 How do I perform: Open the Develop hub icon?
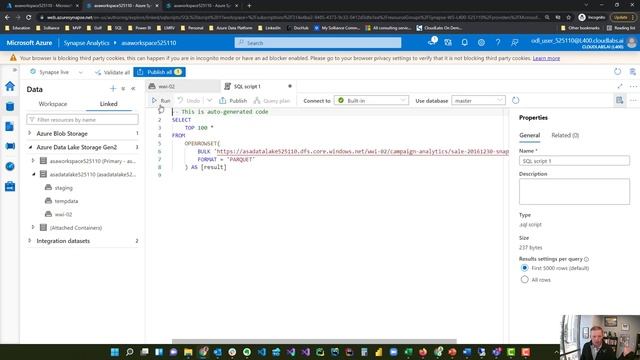coord(10,127)
